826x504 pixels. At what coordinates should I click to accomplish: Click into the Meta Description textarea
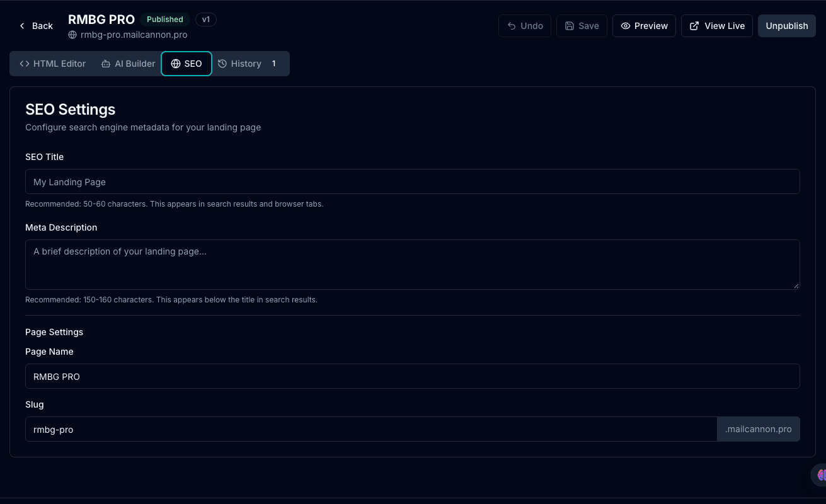pos(413,265)
